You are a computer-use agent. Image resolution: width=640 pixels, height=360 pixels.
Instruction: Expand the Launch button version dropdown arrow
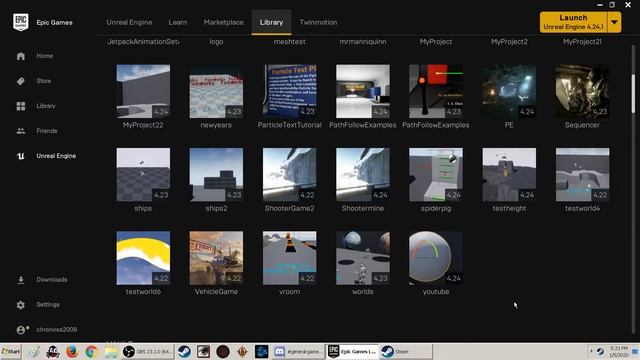tap(614, 22)
